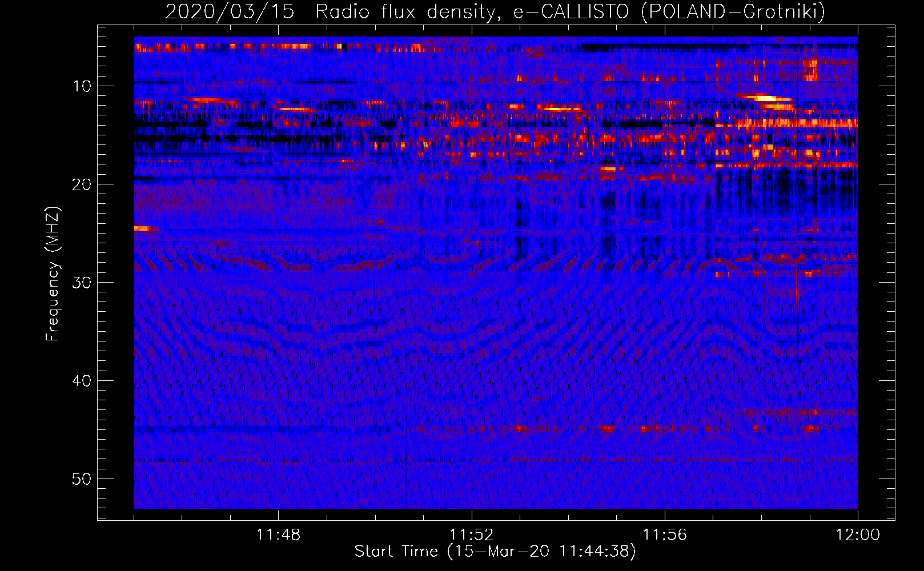Image resolution: width=924 pixels, height=571 pixels.
Task: Click the 10 frequency tick label
Action: click(82, 86)
